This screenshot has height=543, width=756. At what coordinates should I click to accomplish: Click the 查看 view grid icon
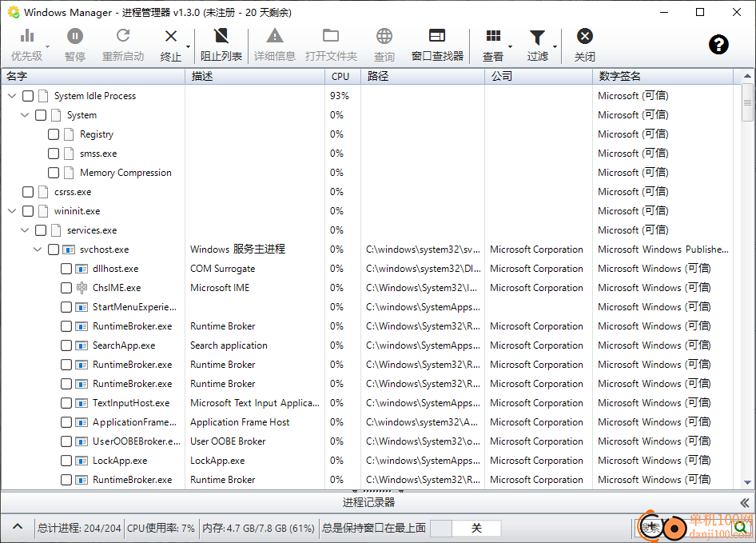click(x=493, y=36)
